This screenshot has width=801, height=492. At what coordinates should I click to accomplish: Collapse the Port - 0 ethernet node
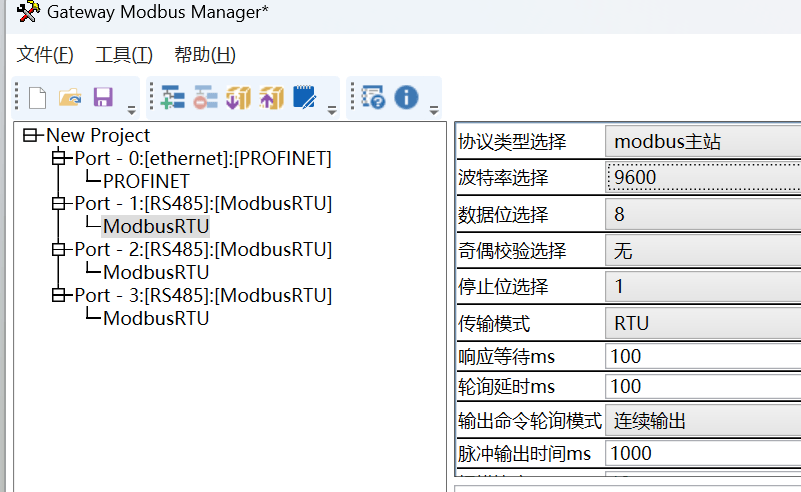[x=59, y=158]
